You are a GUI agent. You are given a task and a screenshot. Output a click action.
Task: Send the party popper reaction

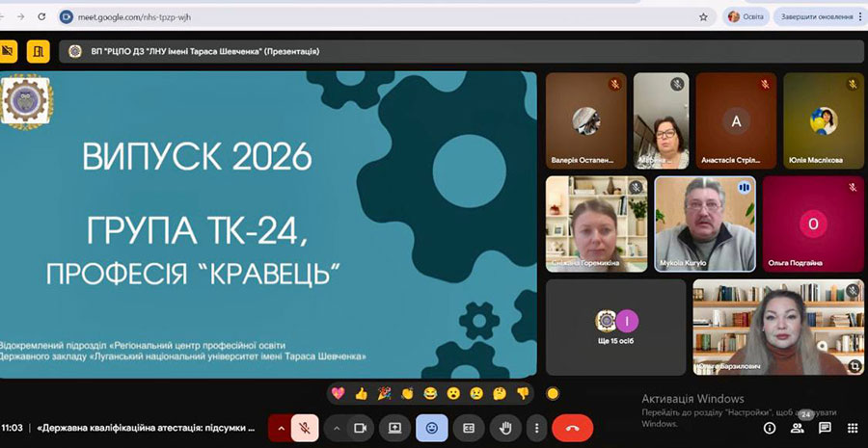[384, 394]
